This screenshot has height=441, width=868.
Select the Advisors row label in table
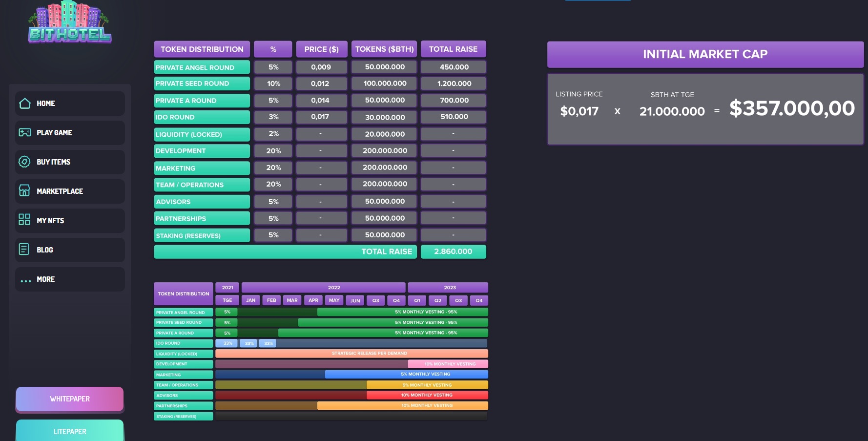click(x=202, y=202)
